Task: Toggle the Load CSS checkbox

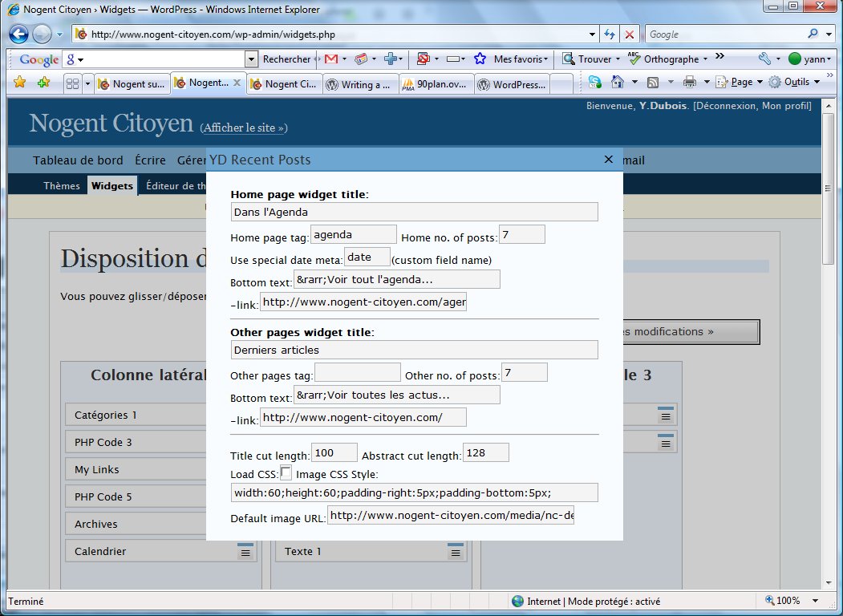Action: pos(286,473)
